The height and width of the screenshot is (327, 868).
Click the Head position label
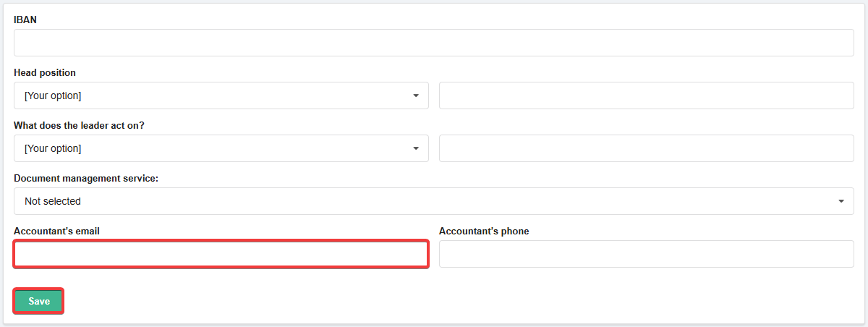pos(45,73)
